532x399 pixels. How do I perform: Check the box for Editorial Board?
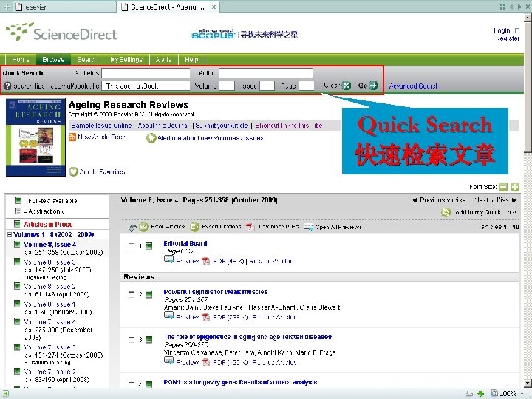click(x=132, y=246)
